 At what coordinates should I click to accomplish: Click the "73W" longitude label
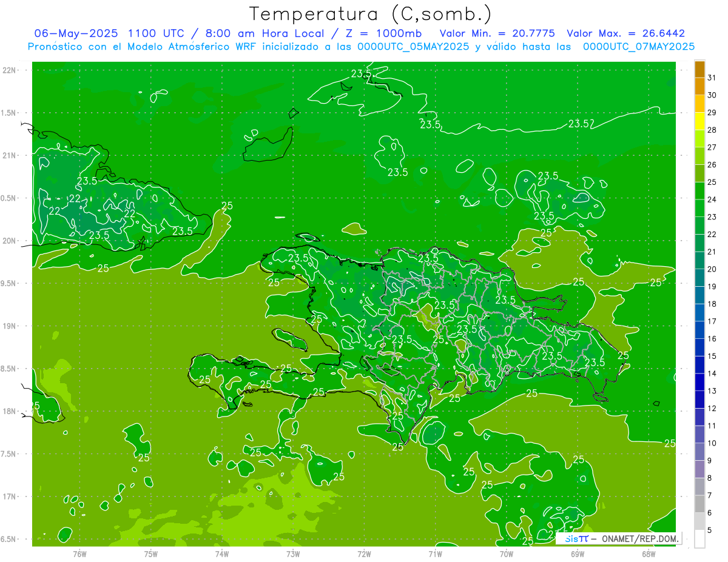coord(293,554)
